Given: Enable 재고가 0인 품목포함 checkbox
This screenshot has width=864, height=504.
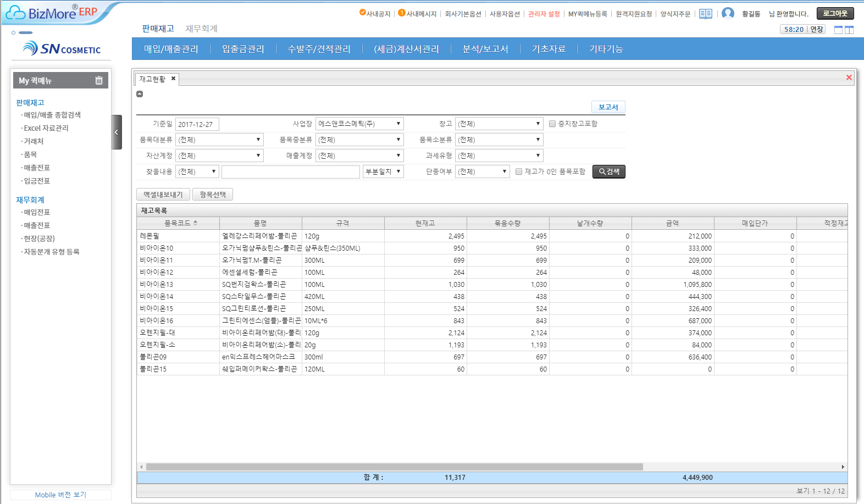Looking at the screenshot, I should tap(519, 171).
